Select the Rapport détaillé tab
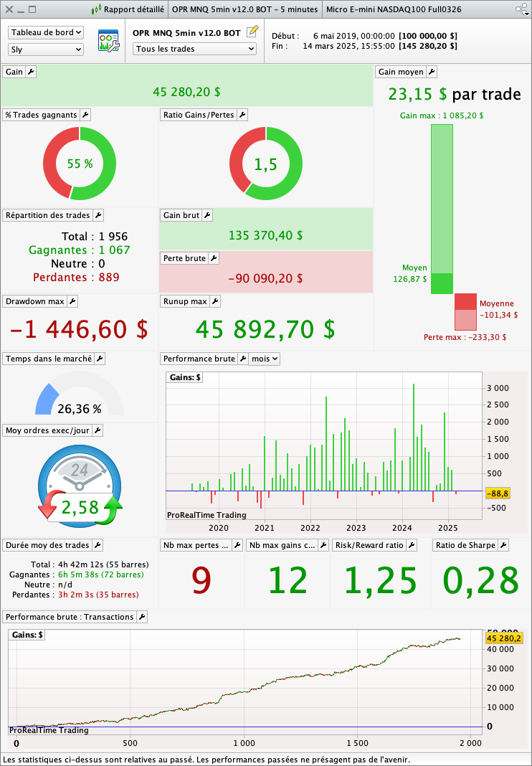Screen dimensions: 532x766 click(129, 9)
